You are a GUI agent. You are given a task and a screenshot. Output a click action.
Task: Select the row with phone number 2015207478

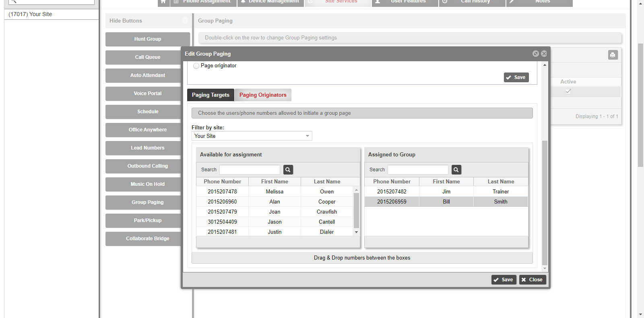[x=275, y=192]
